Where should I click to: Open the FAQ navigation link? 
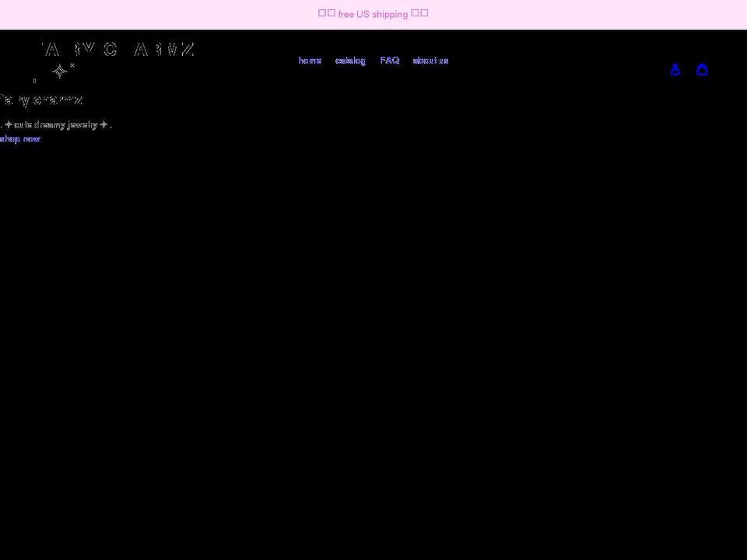pyautogui.click(x=389, y=60)
